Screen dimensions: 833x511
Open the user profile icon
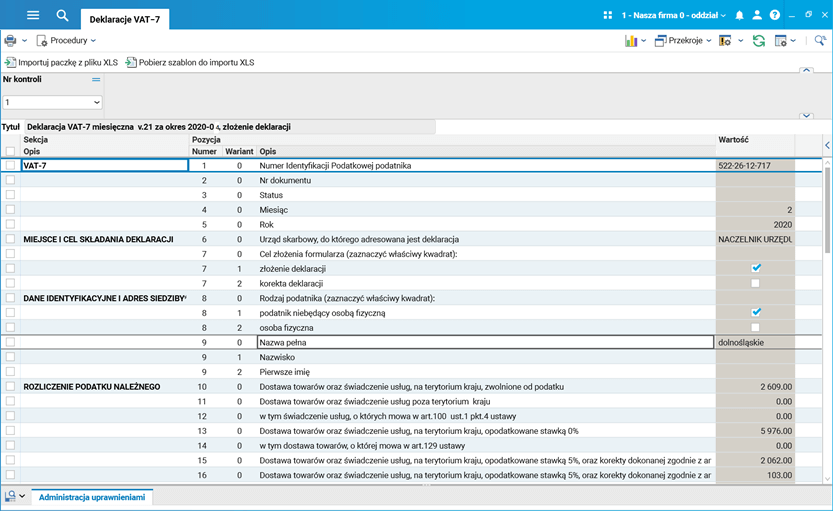point(757,16)
